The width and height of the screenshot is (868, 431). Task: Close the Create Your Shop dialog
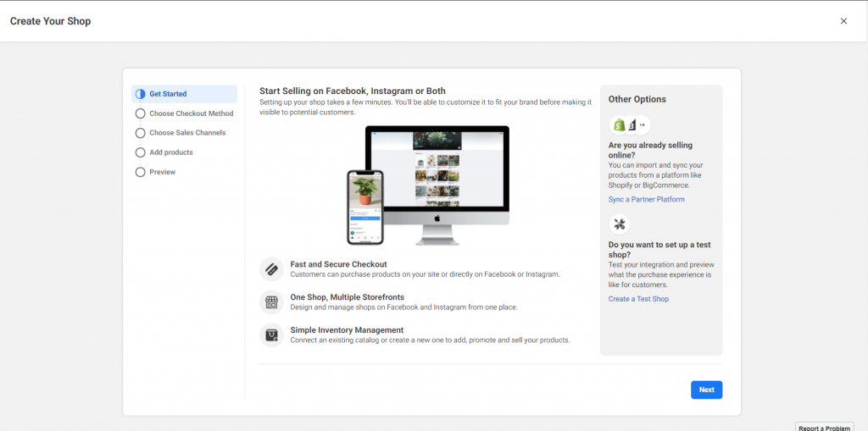click(843, 21)
